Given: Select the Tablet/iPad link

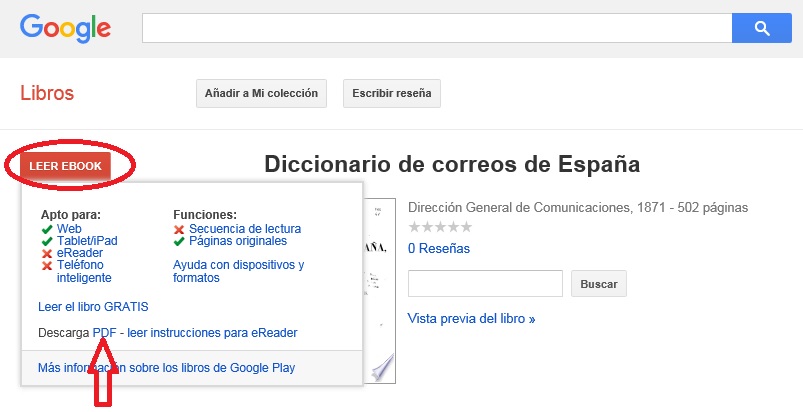Looking at the screenshot, I should (87, 241).
